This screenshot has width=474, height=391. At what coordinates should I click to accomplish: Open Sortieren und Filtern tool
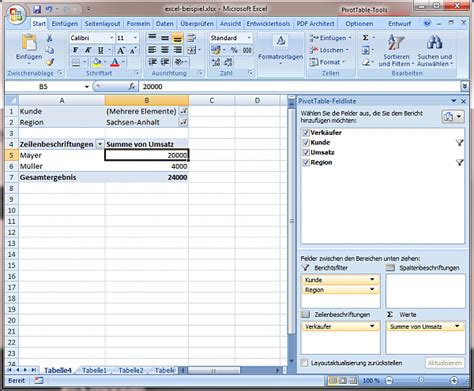[396, 51]
